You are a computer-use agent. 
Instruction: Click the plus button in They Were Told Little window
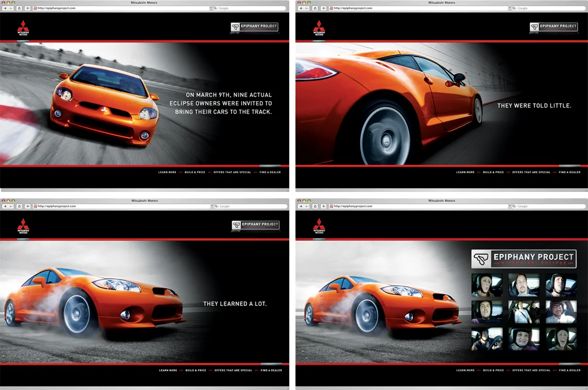coord(324,8)
